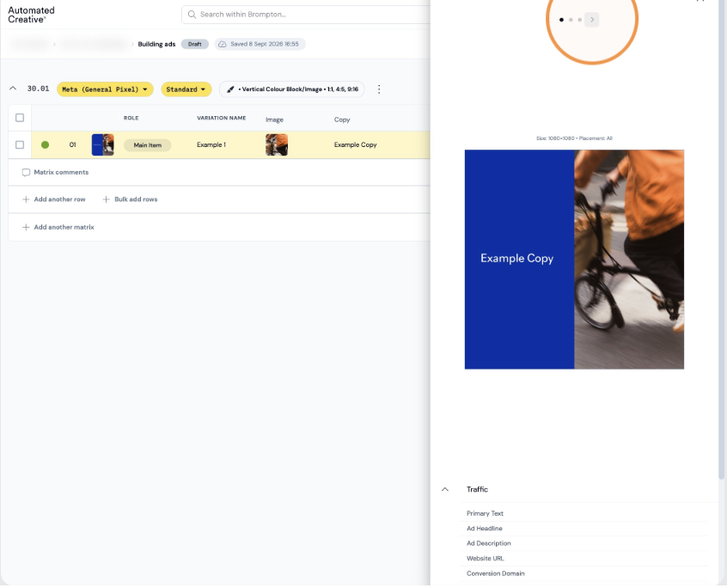Viewport: 727px width, 588px height.
Task: Click the Matrix comments speech bubble icon
Action: [26, 173]
